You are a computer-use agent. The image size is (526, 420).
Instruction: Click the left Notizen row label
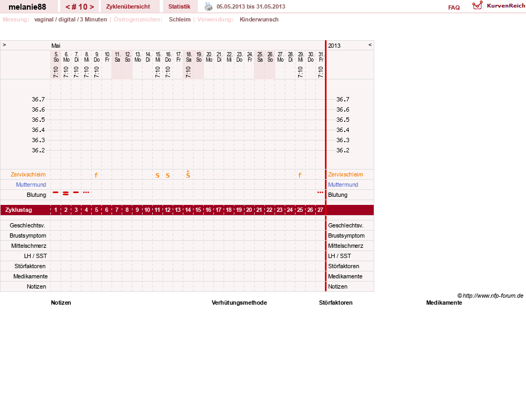[36, 286]
